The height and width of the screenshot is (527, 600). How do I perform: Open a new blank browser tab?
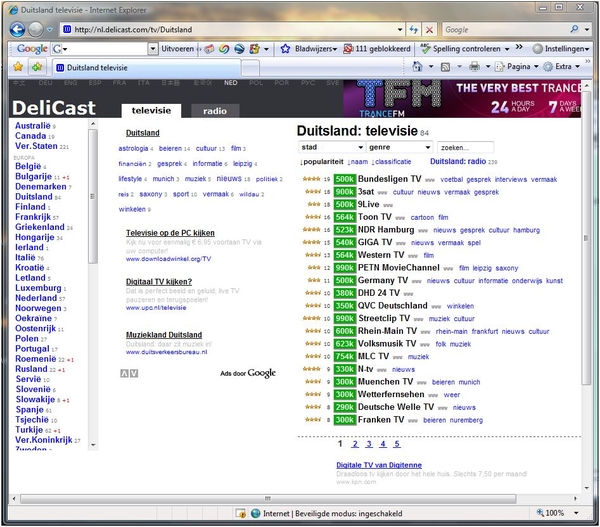[251, 69]
